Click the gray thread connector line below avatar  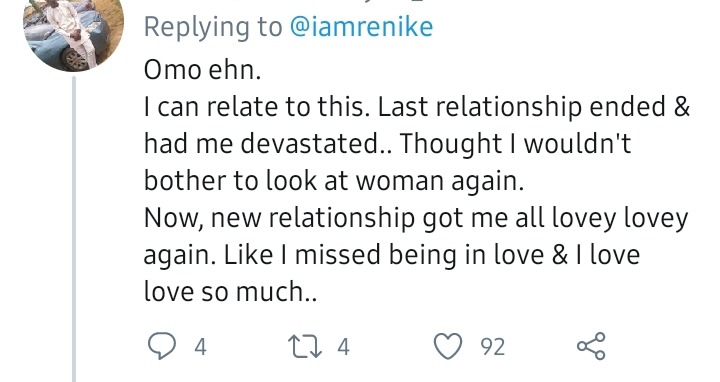[74, 230]
